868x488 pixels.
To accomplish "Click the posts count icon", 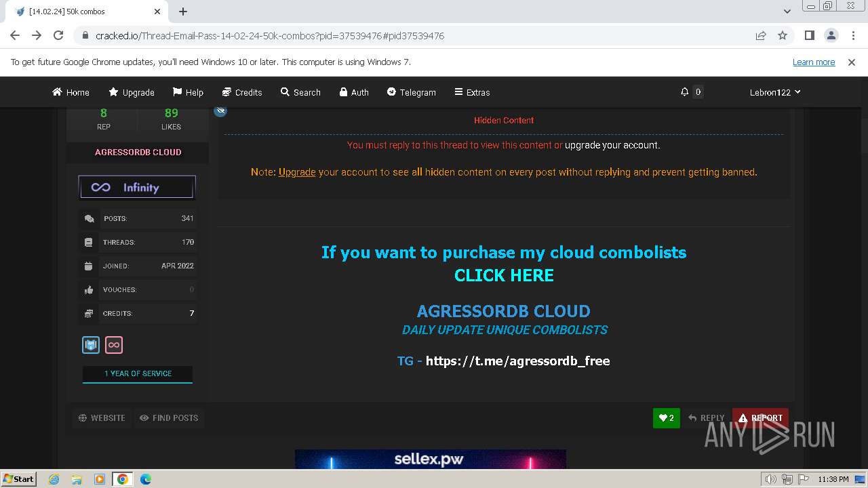I will (x=89, y=218).
